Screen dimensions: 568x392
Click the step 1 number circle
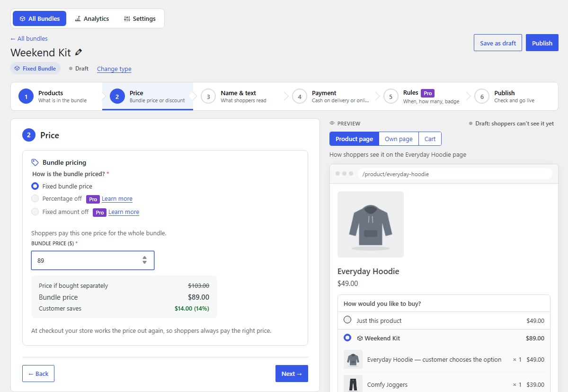[26, 97]
